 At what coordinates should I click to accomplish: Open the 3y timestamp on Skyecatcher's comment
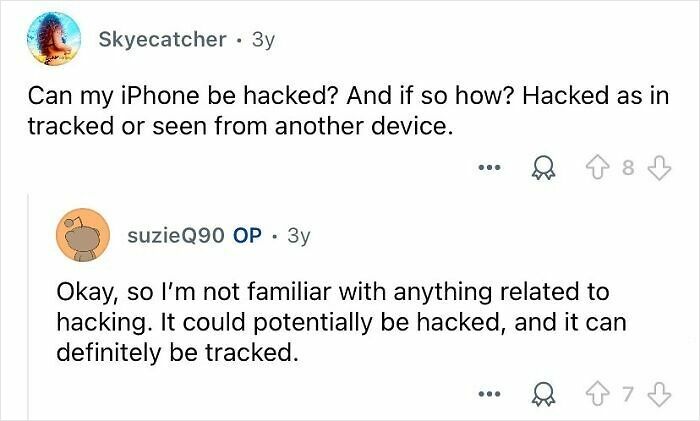263,40
